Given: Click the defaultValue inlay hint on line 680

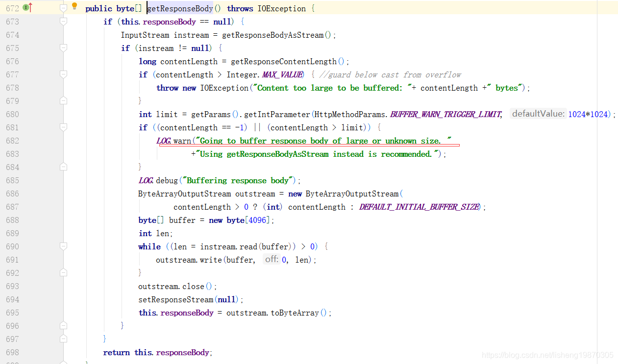Looking at the screenshot, I should click(x=536, y=113).
